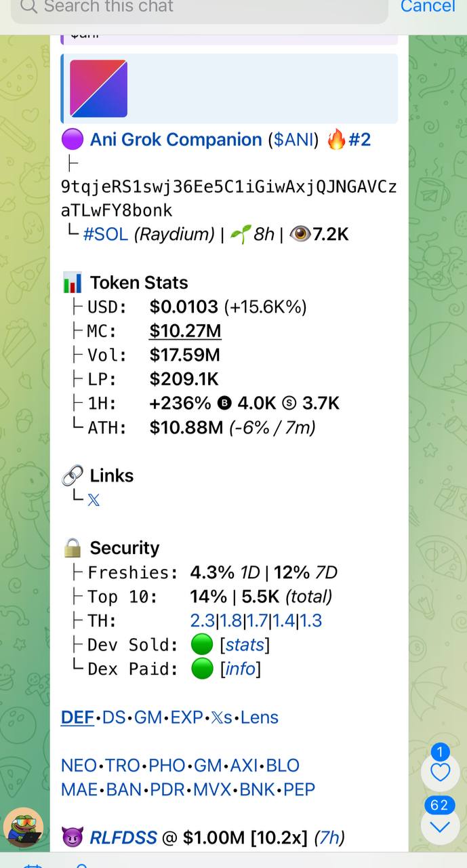Tap the RLFDSS username link
The image size is (467, 868).
pos(123,838)
